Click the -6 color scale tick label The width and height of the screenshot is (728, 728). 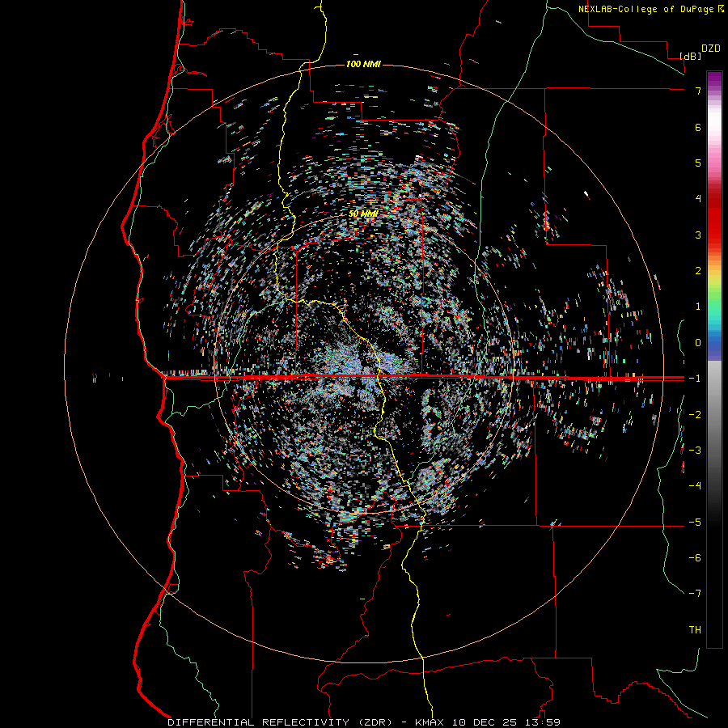click(695, 558)
